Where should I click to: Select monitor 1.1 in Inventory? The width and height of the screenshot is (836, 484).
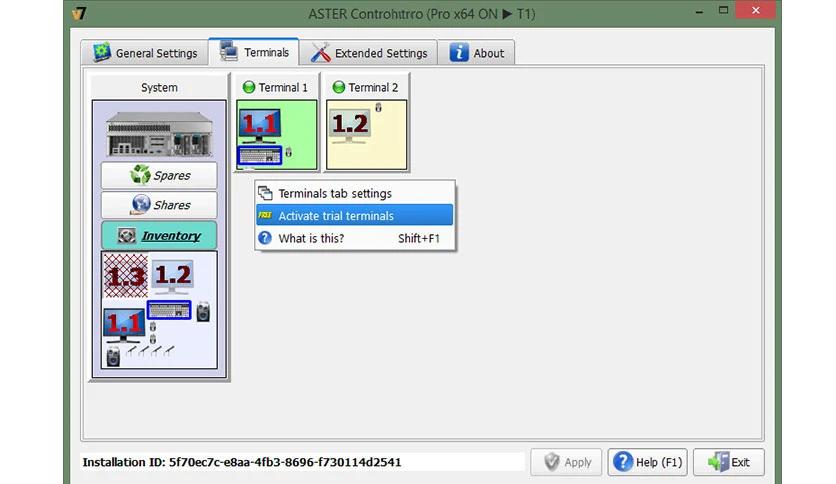point(124,325)
